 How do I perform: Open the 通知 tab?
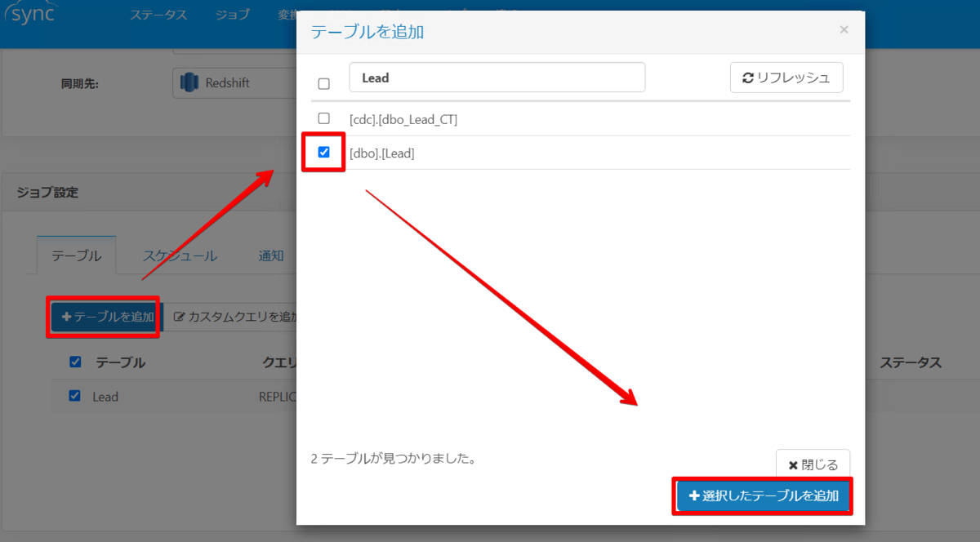point(269,255)
